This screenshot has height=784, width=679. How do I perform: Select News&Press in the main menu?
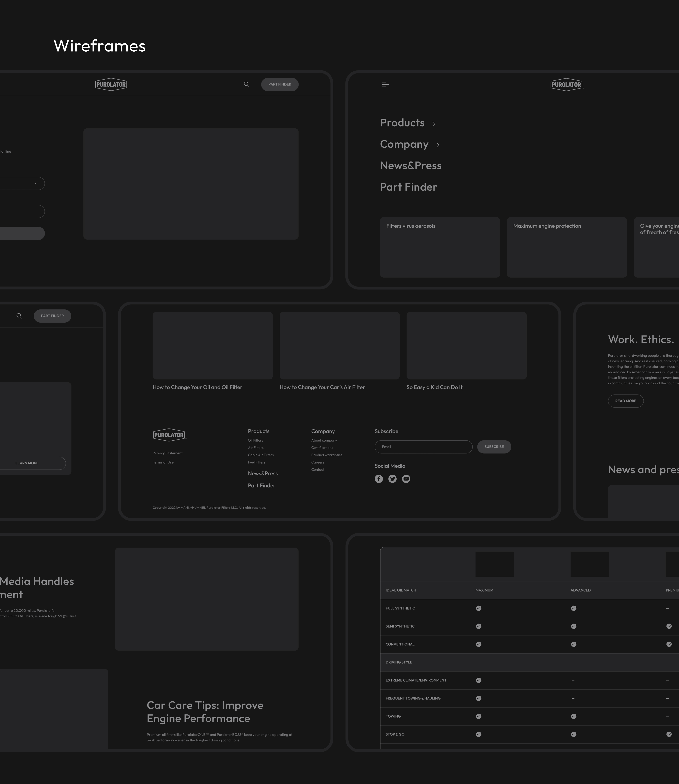click(411, 166)
